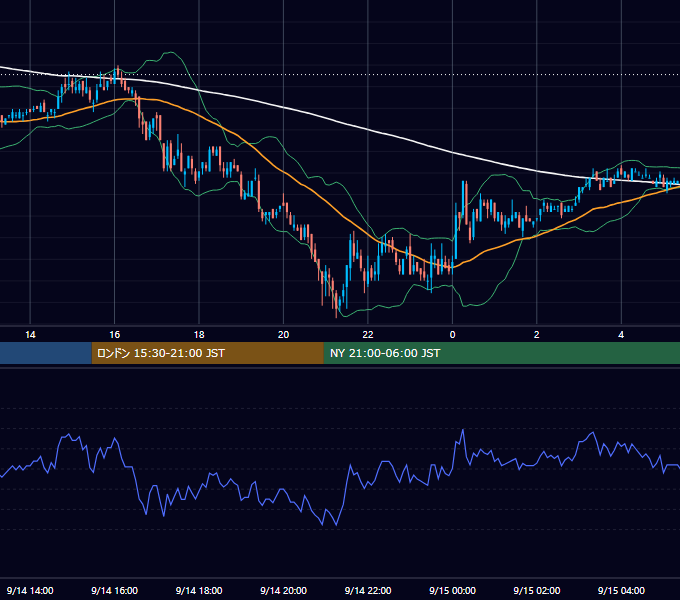Click the blue session bar before ロンドン
680x600 pixels.
click(46, 353)
